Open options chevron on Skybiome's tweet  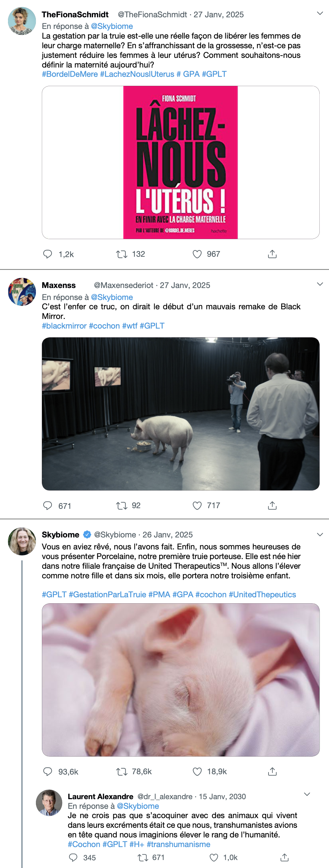click(x=320, y=534)
